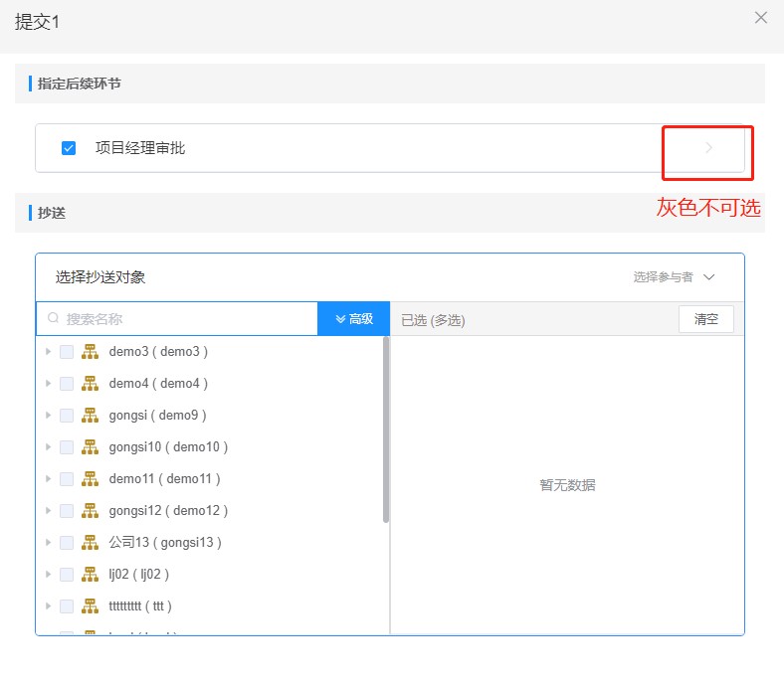784x688 pixels.
Task: Click the tree list vertical scrollbar
Action: [x=386, y=428]
